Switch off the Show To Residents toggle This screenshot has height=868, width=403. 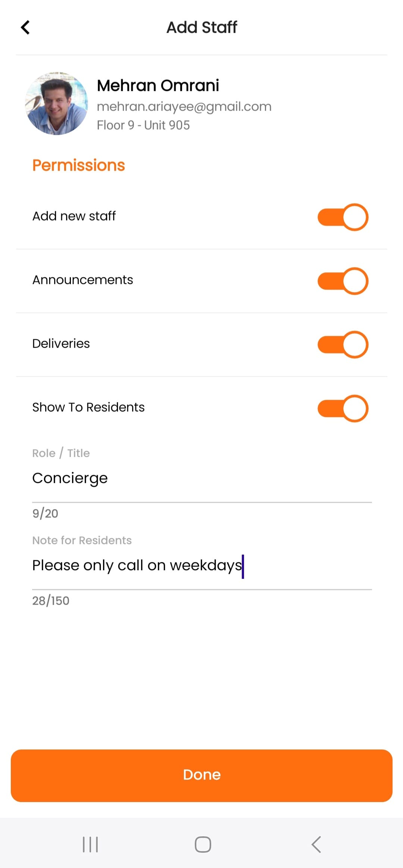tap(343, 408)
